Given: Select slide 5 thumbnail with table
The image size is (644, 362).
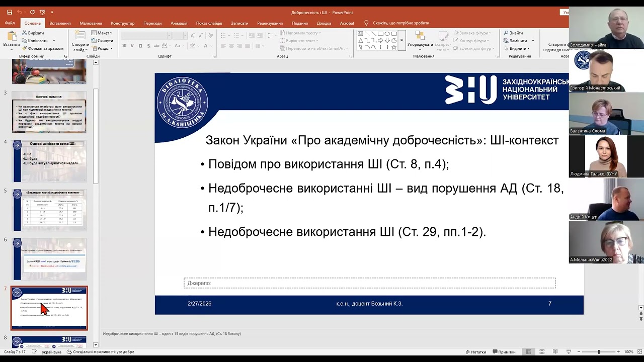Looking at the screenshot, I should click(49, 210).
